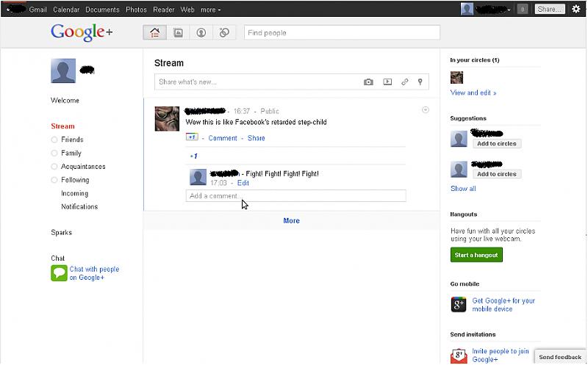The image size is (588, 365).
Task: Click the +1 button on the post
Action: (x=192, y=137)
